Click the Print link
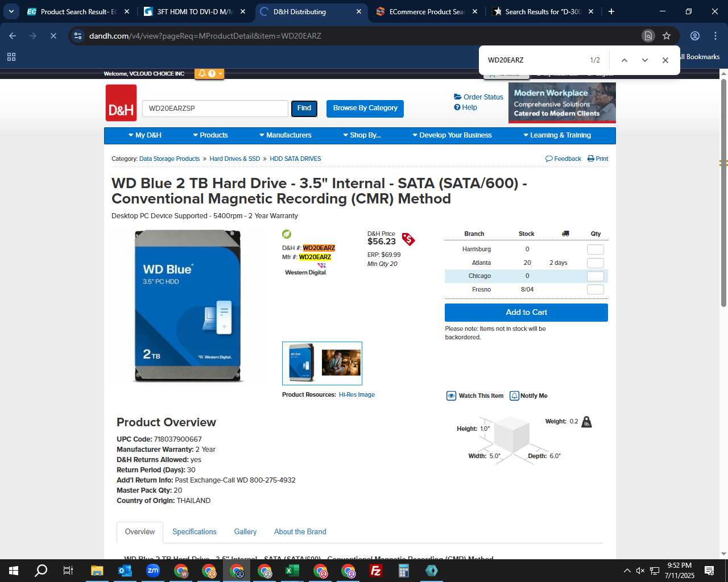The image size is (728, 582). point(598,159)
